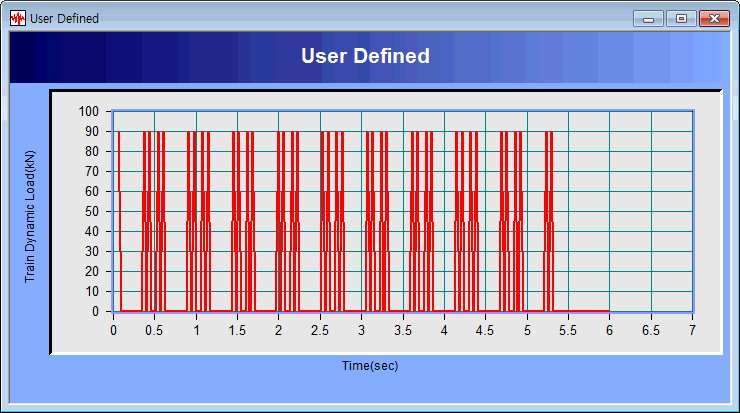Select the 70 value on load axis
740x413 pixels.
tap(92, 171)
